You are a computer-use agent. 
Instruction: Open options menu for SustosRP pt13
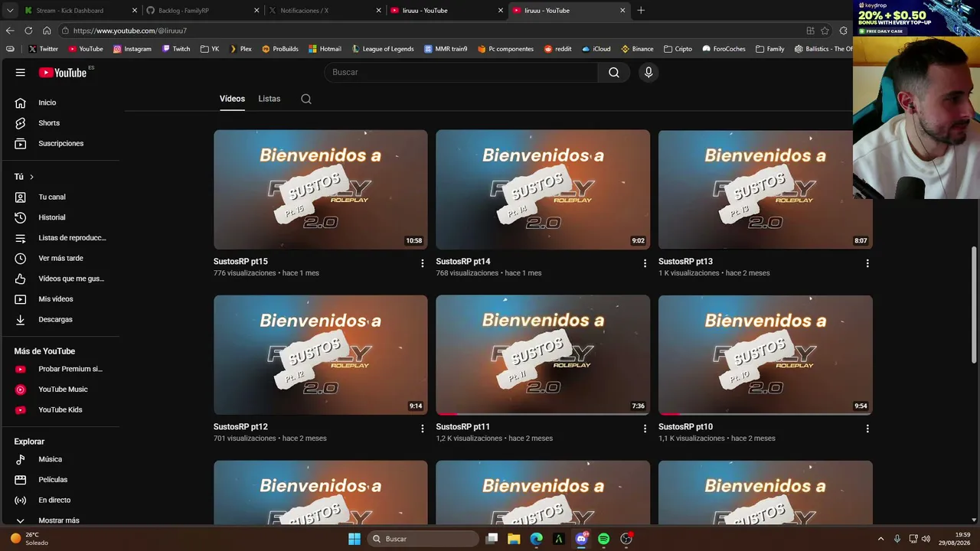867,263
